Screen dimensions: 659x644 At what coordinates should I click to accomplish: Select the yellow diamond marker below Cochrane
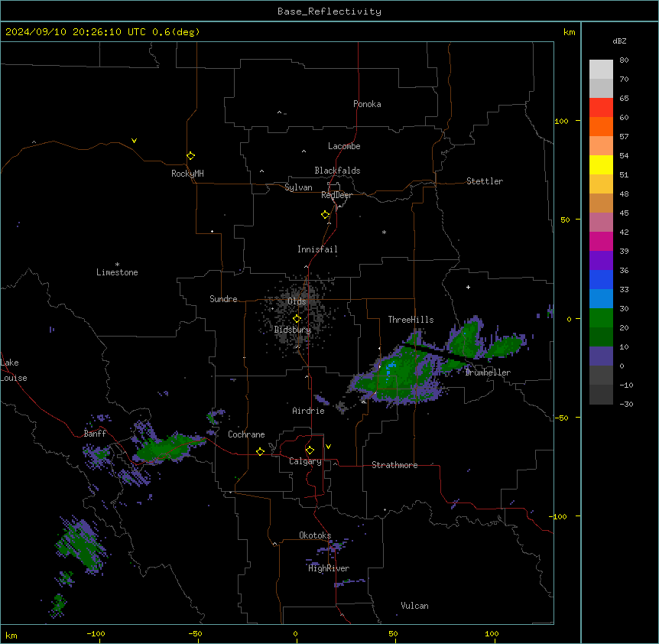pyautogui.click(x=260, y=451)
